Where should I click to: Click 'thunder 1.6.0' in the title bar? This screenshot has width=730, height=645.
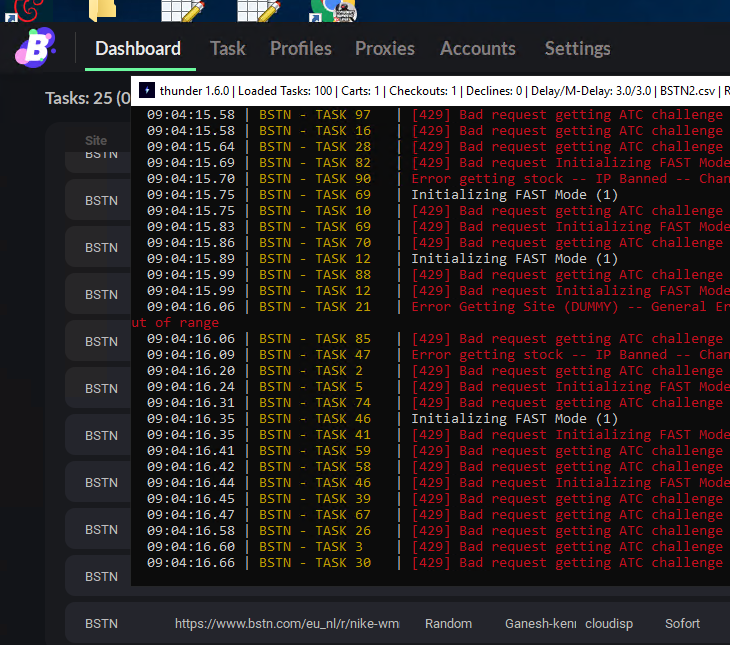(x=194, y=91)
